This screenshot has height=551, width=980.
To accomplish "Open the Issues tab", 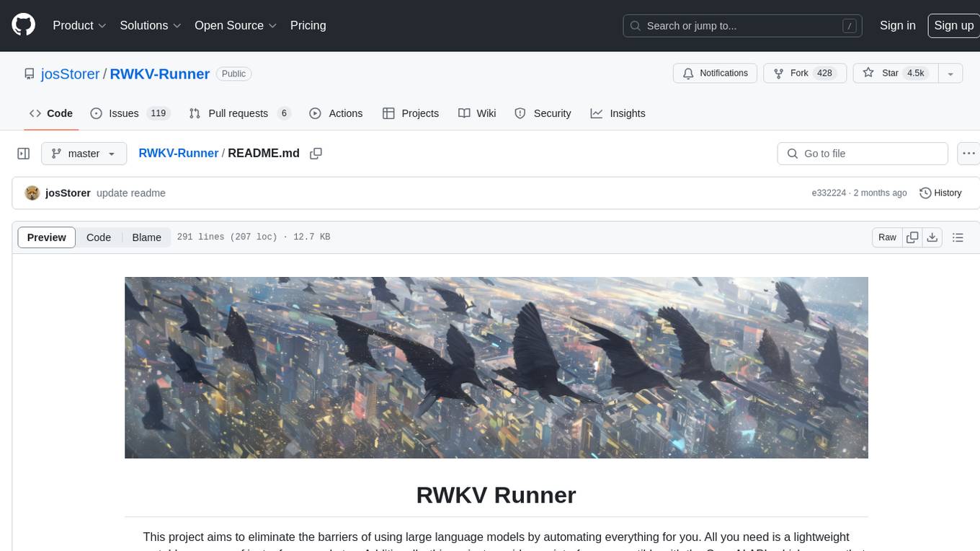I will [x=130, y=113].
